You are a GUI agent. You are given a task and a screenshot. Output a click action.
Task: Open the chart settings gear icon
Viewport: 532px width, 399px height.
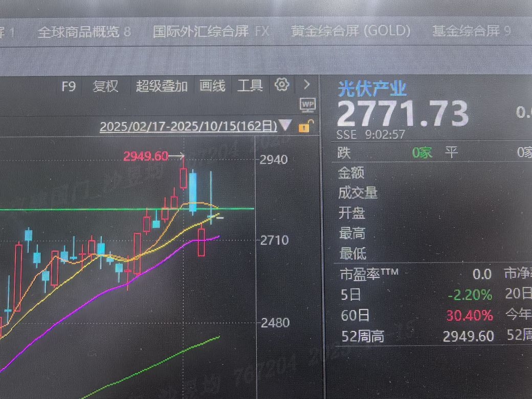point(282,84)
